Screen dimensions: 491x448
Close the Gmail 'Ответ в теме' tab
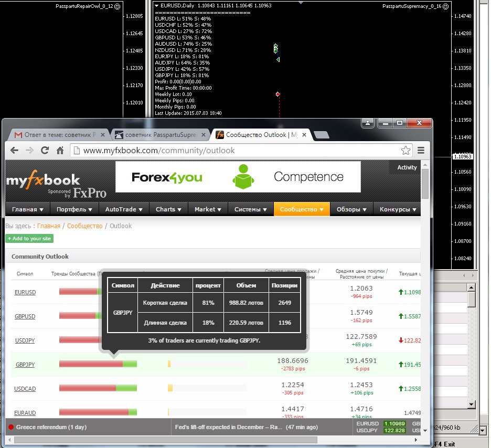(x=103, y=135)
